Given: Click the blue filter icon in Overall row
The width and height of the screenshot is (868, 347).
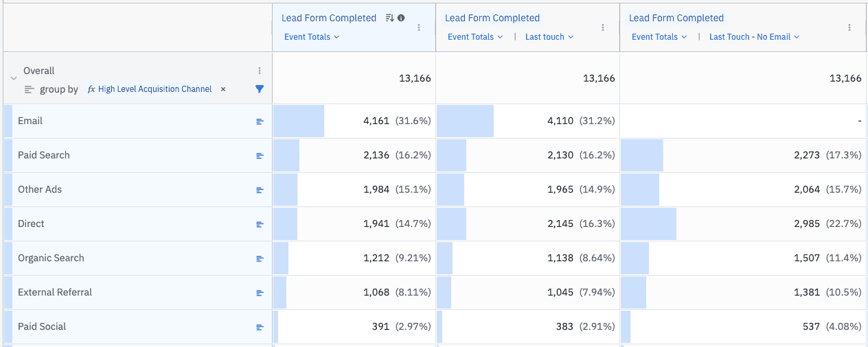Looking at the screenshot, I should pos(260,89).
